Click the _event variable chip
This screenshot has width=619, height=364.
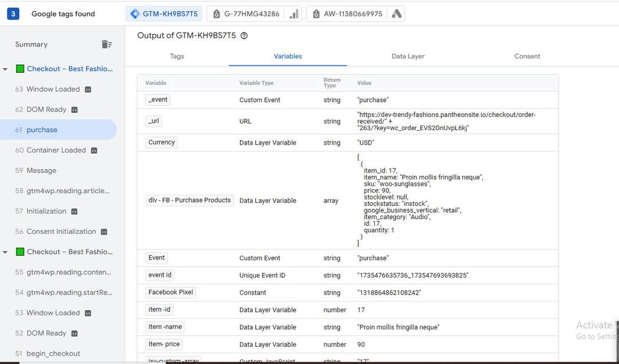tap(158, 100)
